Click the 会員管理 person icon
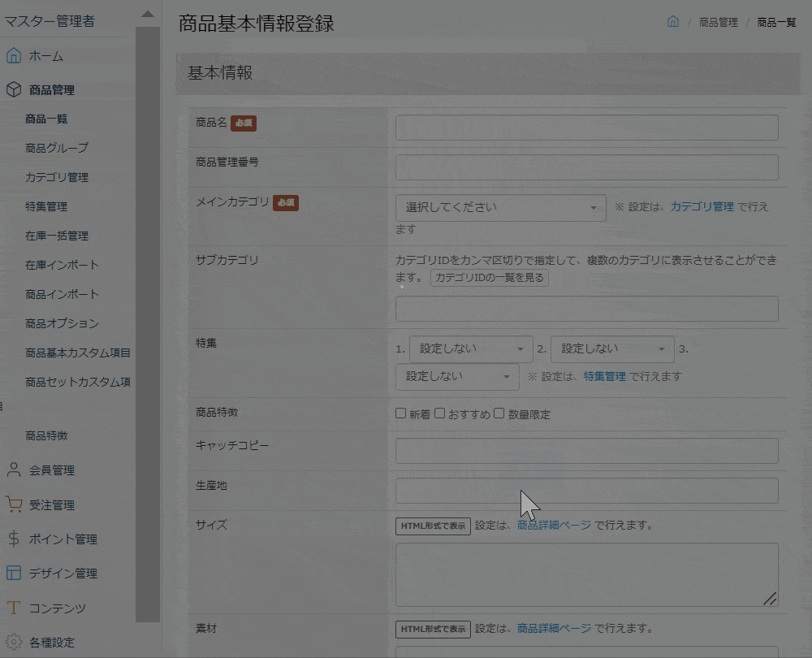Viewport: 812px width, 658px height. (x=14, y=470)
